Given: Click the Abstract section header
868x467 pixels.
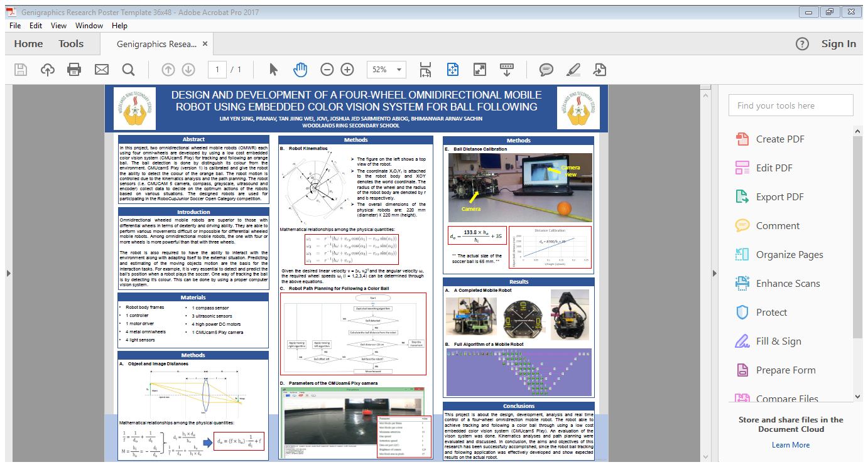Looking at the screenshot, I should click(x=193, y=140).
